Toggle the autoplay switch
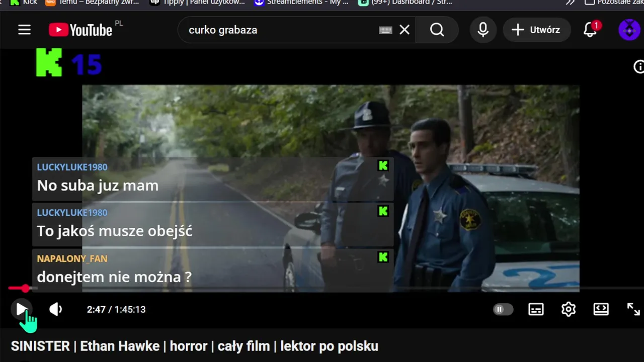This screenshot has height=362, width=644. coord(503,309)
